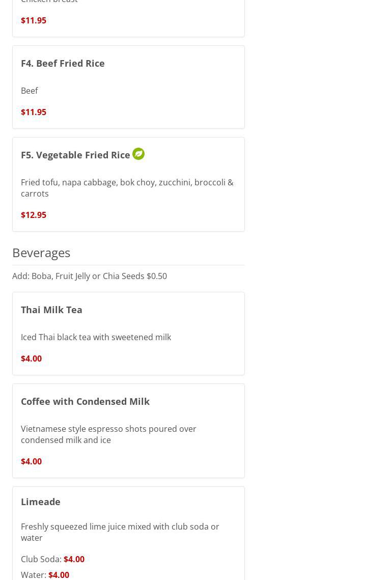This screenshot has width=392, height=580.
Task: Click the Thai Milk Tea $4.00 price
Action: coord(31,358)
